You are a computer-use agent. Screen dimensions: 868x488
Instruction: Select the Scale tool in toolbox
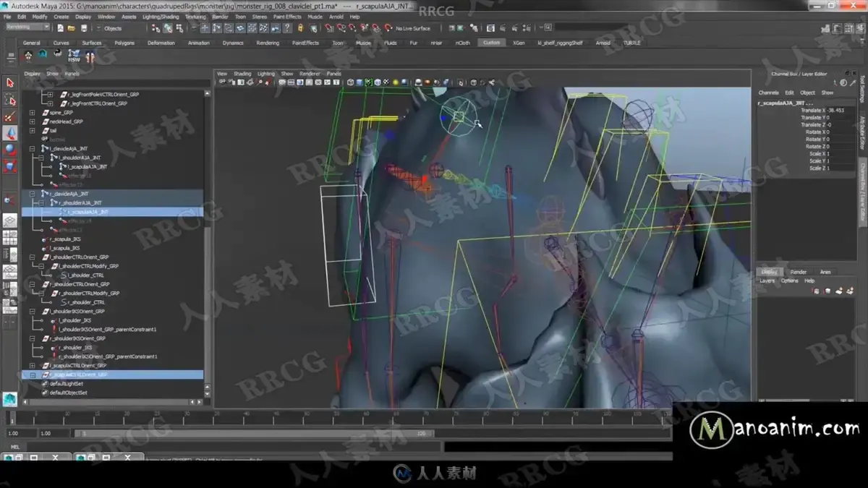[10, 166]
